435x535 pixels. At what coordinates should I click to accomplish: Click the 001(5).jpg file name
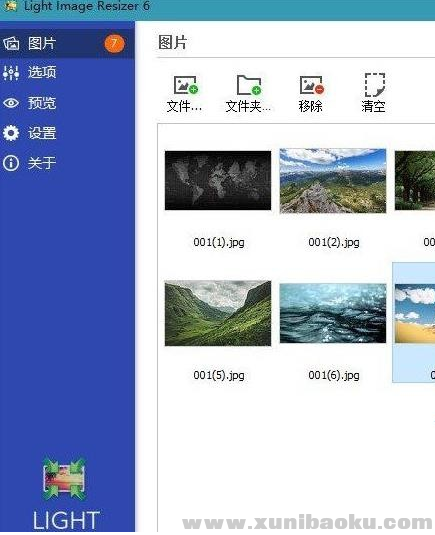click(x=219, y=375)
